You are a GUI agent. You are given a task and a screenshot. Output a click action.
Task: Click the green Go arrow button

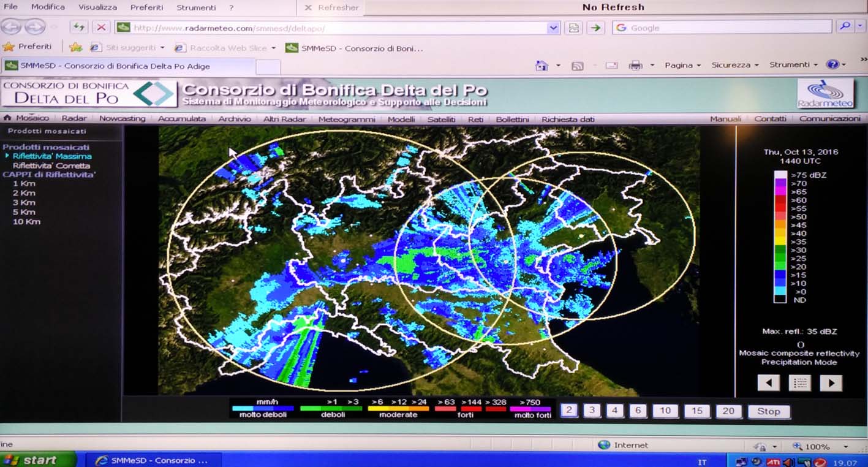[595, 28]
